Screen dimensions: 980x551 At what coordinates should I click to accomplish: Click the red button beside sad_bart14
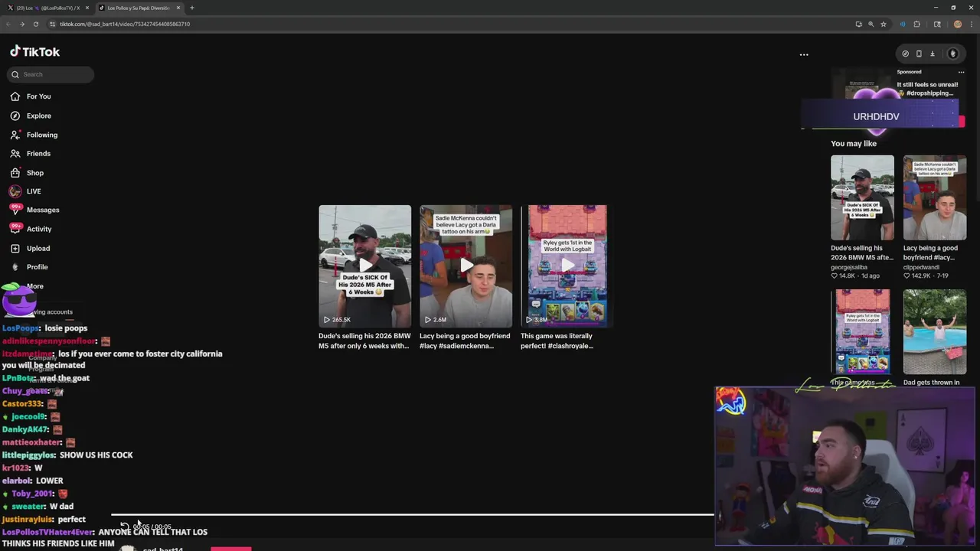[230, 549]
